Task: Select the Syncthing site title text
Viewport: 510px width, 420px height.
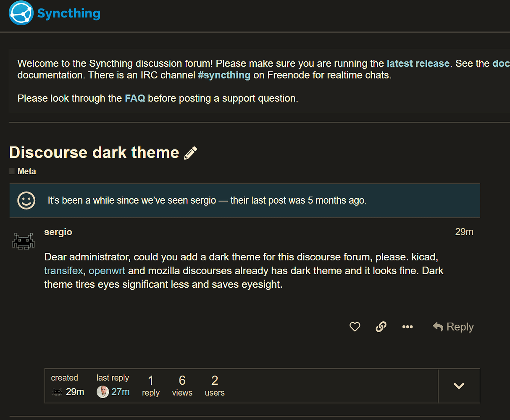Action: tap(68, 13)
